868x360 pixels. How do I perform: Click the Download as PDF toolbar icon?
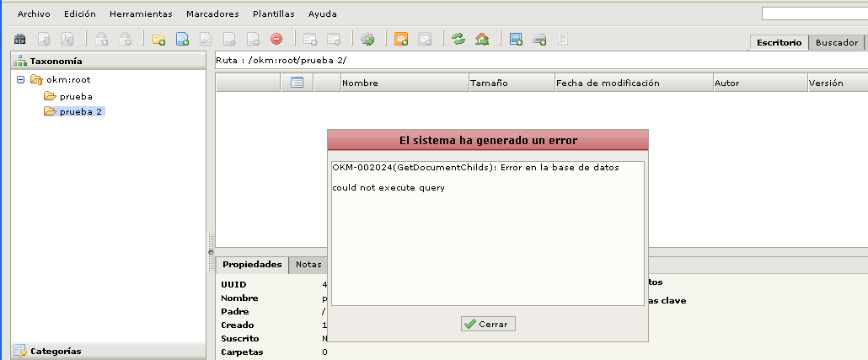coord(67,40)
